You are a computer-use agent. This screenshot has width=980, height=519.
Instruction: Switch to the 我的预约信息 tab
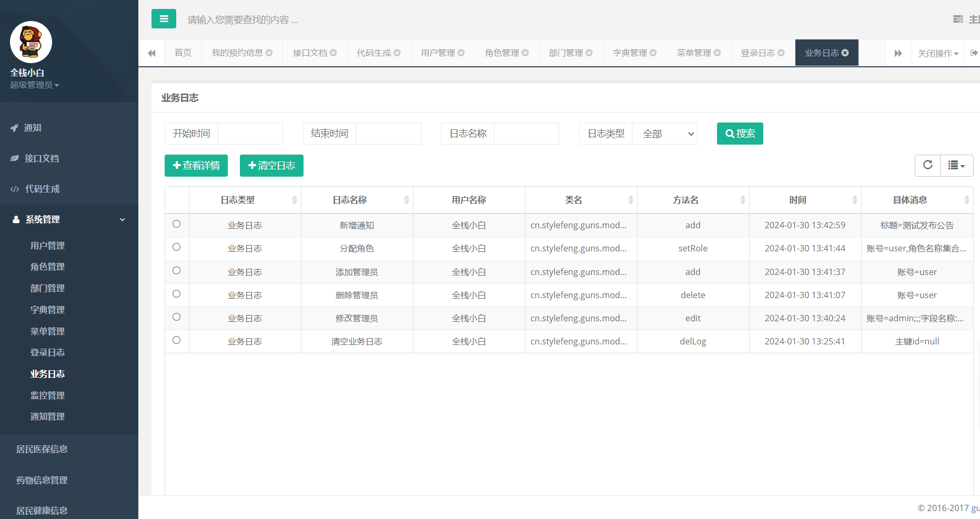237,53
